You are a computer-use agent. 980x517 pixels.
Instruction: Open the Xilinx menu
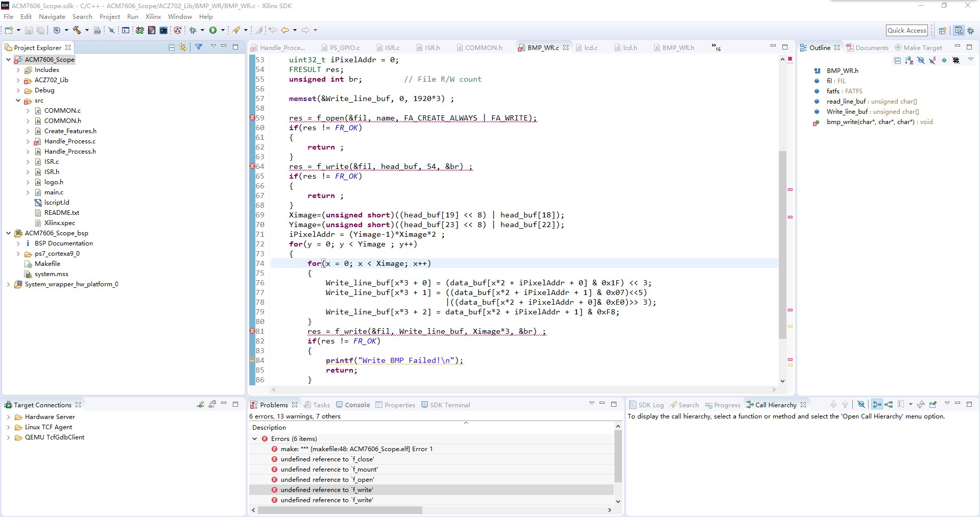point(153,16)
